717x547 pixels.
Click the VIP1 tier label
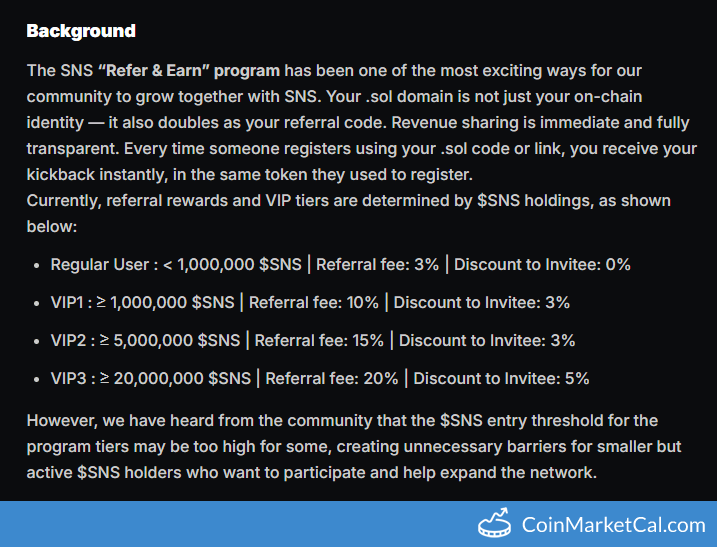pos(69,303)
